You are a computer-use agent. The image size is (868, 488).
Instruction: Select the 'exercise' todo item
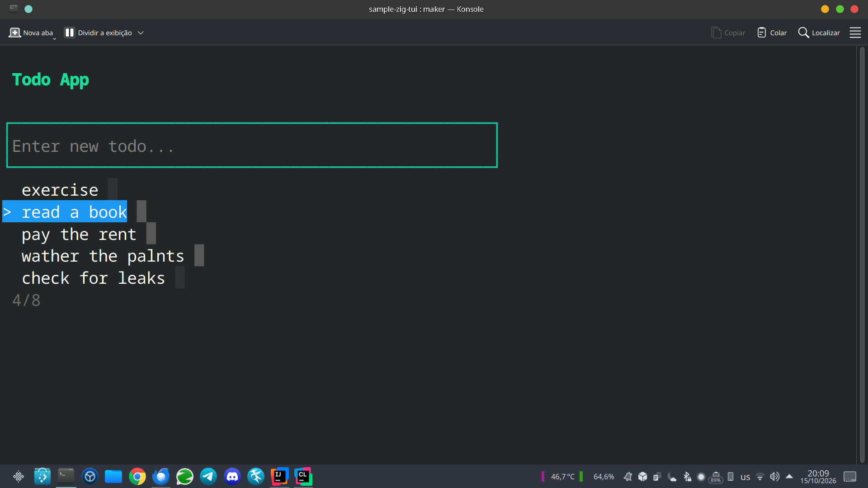click(x=60, y=190)
